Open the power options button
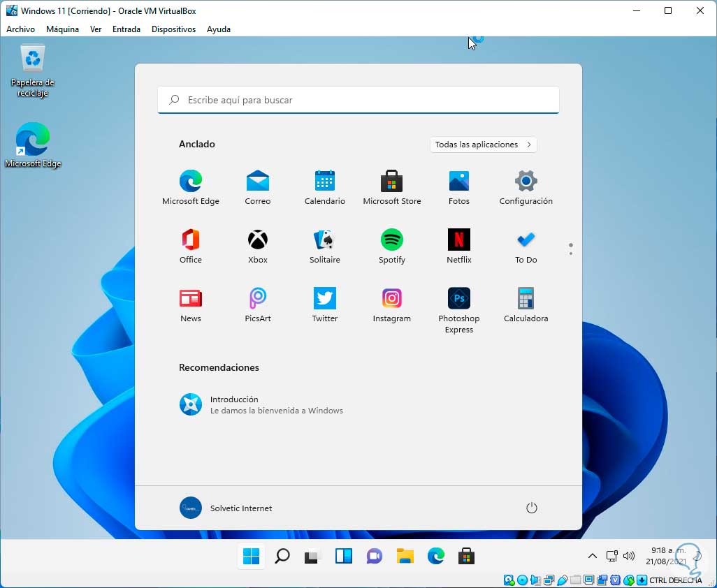The image size is (717, 588). [531, 508]
